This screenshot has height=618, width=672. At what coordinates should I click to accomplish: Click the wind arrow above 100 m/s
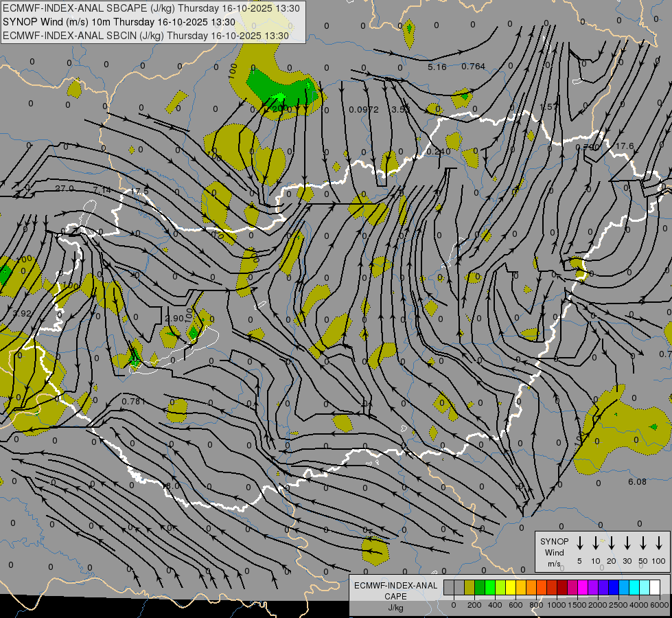659,542
